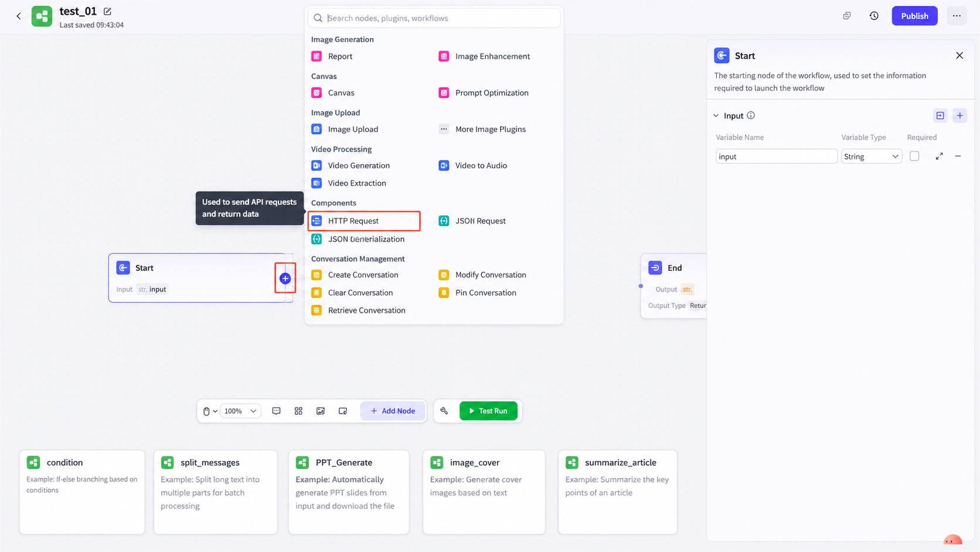Screen dimensions: 980x552
Task: Click the duplicate workflow icon near Publish
Action: pos(847,16)
